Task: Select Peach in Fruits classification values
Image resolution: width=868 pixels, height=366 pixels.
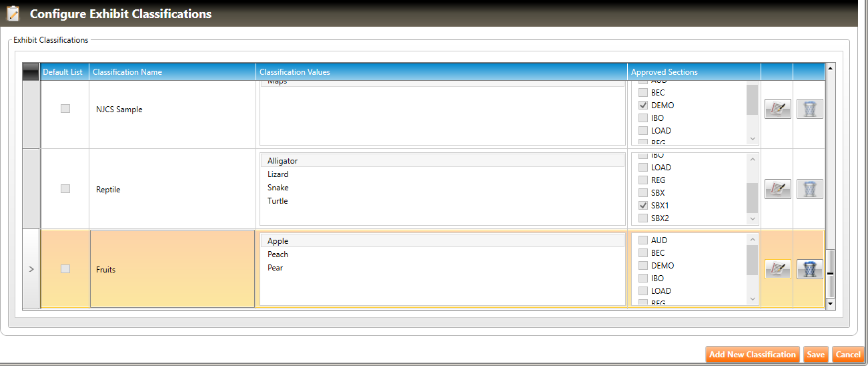Action: point(278,254)
